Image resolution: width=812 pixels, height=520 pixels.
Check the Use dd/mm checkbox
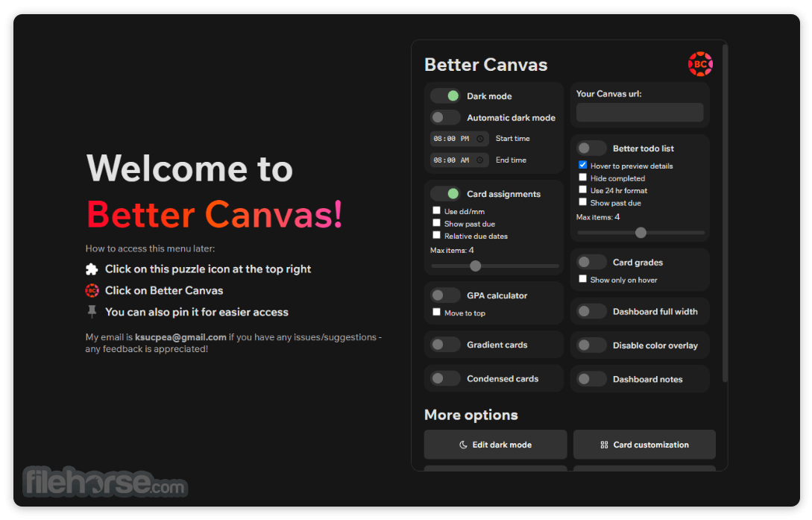(x=436, y=210)
